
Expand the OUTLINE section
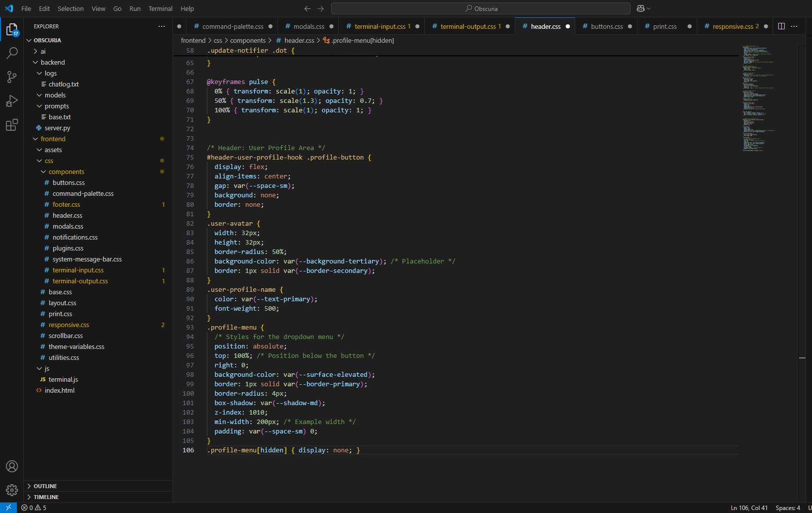(x=98, y=486)
